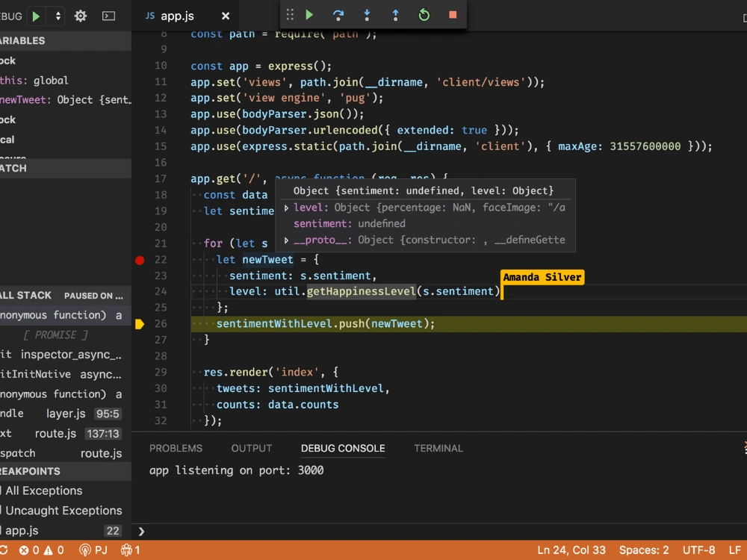Click the Amanda Silver cursor label
This screenshot has height=560, width=747.
(542, 277)
